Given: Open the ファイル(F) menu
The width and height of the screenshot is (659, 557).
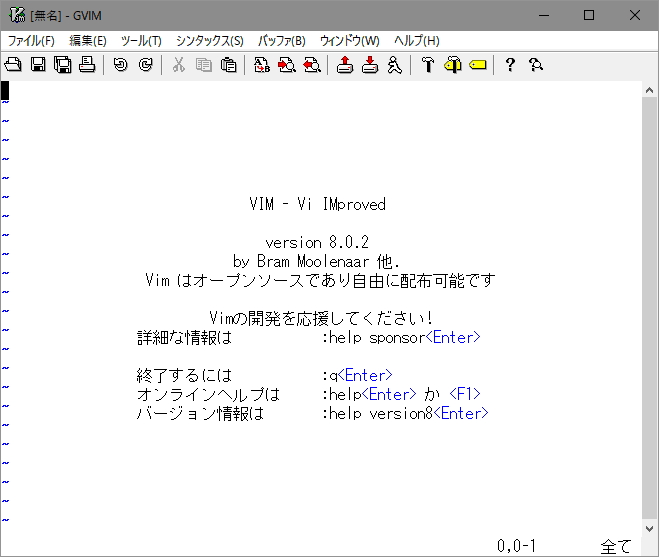Looking at the screenshot, I should (31, 41).
